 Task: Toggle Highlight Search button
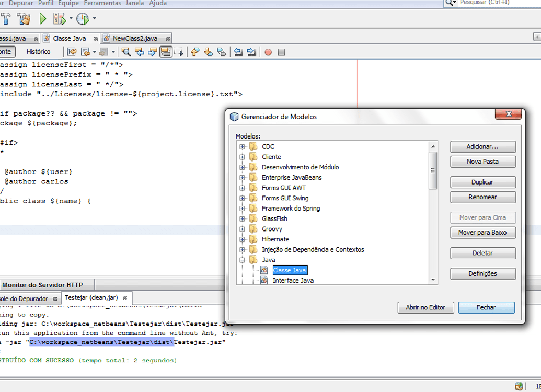[x=166, y=52]
